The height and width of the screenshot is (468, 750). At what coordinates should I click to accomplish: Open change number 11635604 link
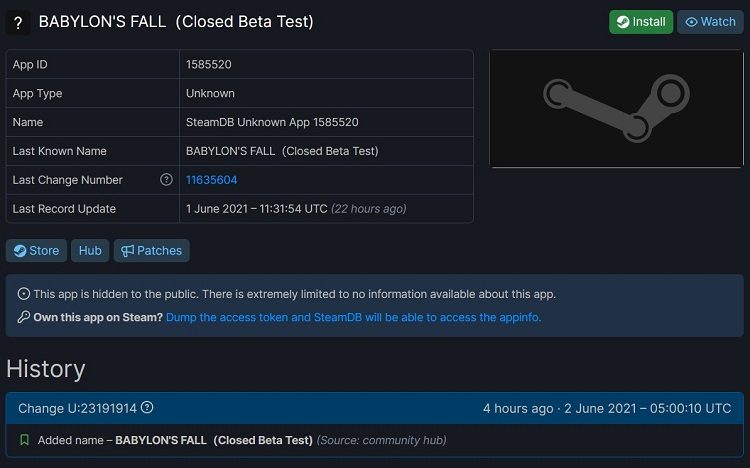pos(211,180)
